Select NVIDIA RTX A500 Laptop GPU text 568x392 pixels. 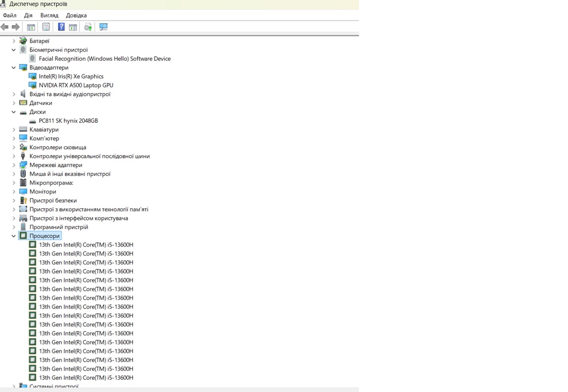pos(76,85)
